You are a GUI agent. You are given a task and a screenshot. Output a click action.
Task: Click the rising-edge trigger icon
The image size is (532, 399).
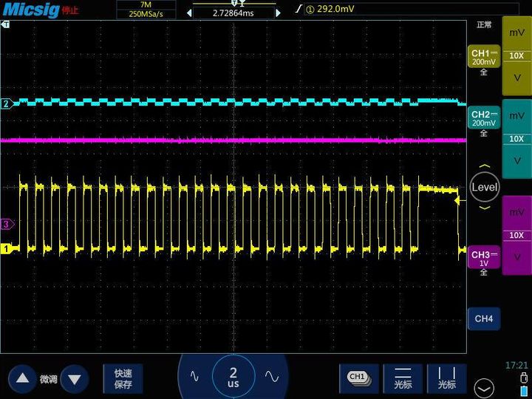299,9
